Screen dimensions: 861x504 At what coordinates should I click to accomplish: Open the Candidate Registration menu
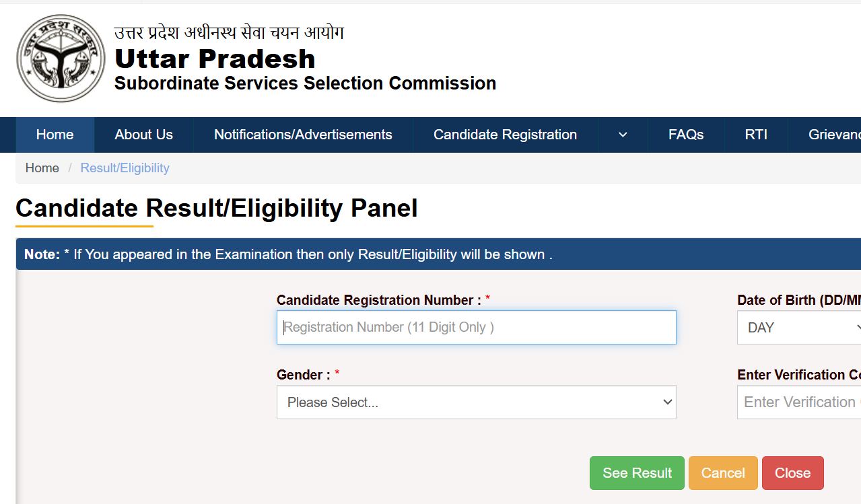click(x=505, y=135)
